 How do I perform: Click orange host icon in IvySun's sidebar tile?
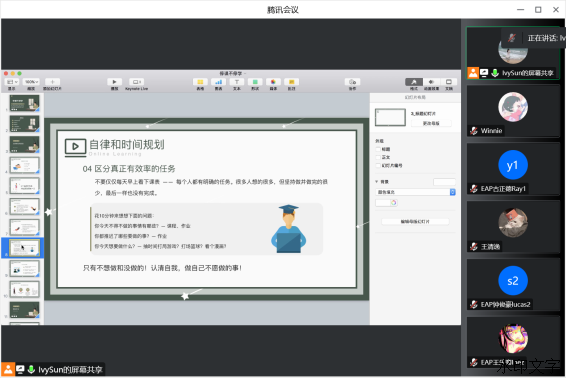[473, 73]
